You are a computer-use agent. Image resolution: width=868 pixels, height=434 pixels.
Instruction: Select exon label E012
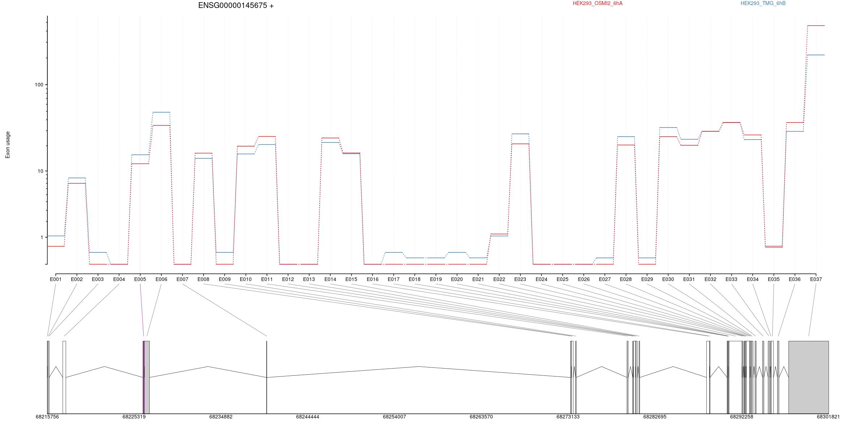pyautogui.click(x=288, y=280)
